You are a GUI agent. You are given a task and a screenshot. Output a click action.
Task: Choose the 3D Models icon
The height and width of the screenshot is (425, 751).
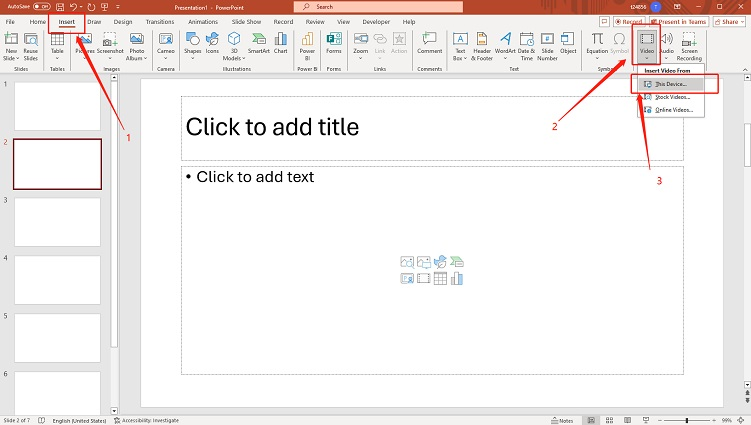click(x=234, y=46)
